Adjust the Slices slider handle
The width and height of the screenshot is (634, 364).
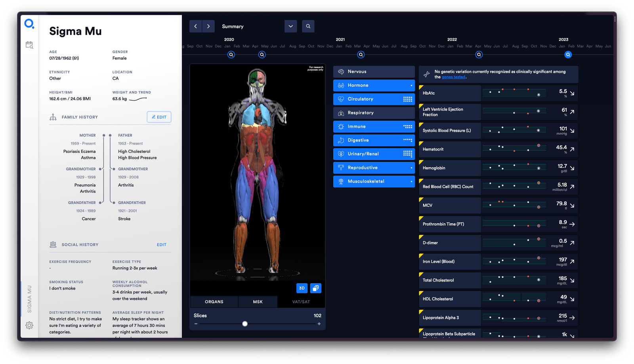point(244,323)
